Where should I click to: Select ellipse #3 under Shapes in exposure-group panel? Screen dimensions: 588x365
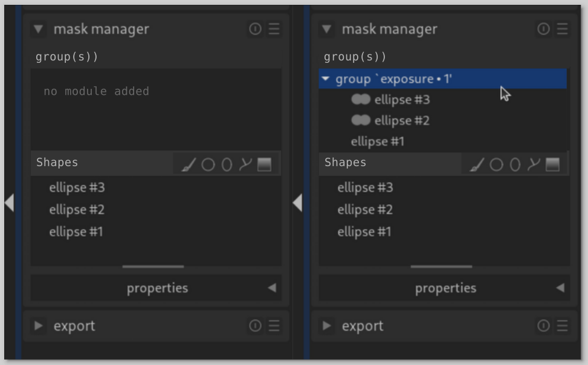pyautogui.click(x=365, y=187)
